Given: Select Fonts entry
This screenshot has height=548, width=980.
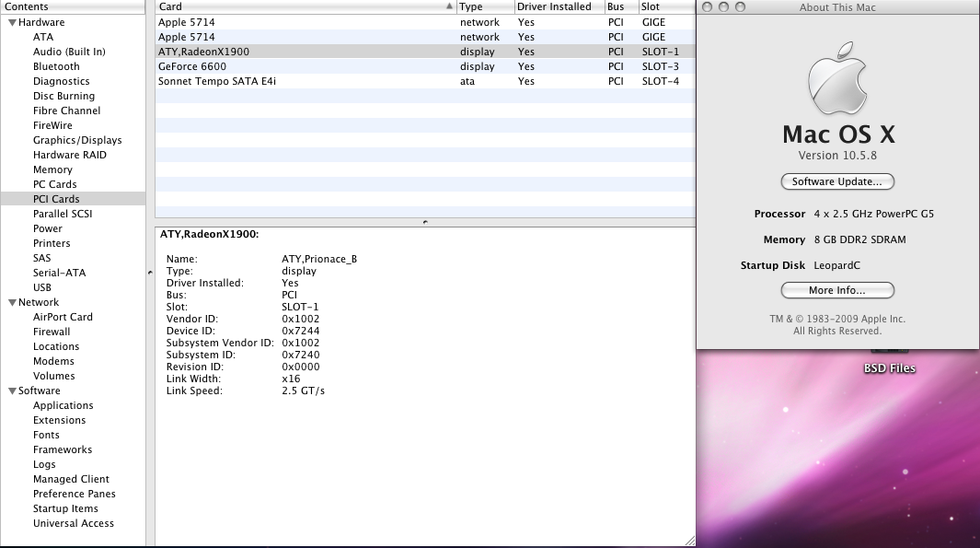Looking at the screenshot, I should (x=46, y=435).
